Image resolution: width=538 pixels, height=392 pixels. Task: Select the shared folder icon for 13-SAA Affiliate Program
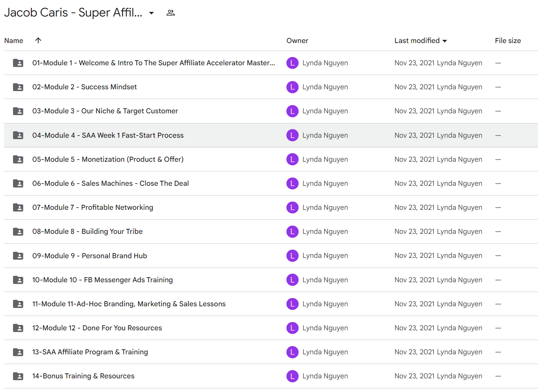click(18, 352)
